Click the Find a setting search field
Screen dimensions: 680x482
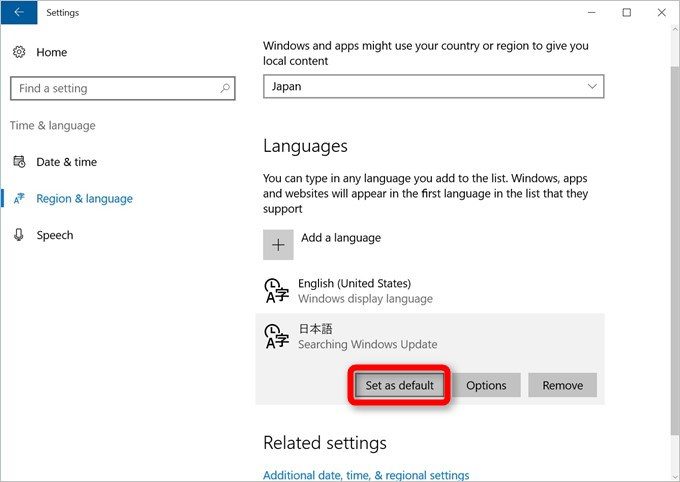(x=110, y=88)
